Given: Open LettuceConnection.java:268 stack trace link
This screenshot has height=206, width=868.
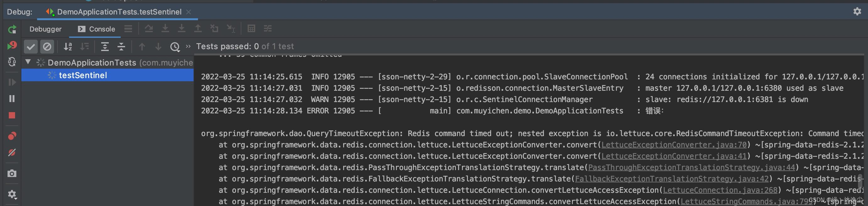Looking at the screenshot, I should tap(720, 190).
